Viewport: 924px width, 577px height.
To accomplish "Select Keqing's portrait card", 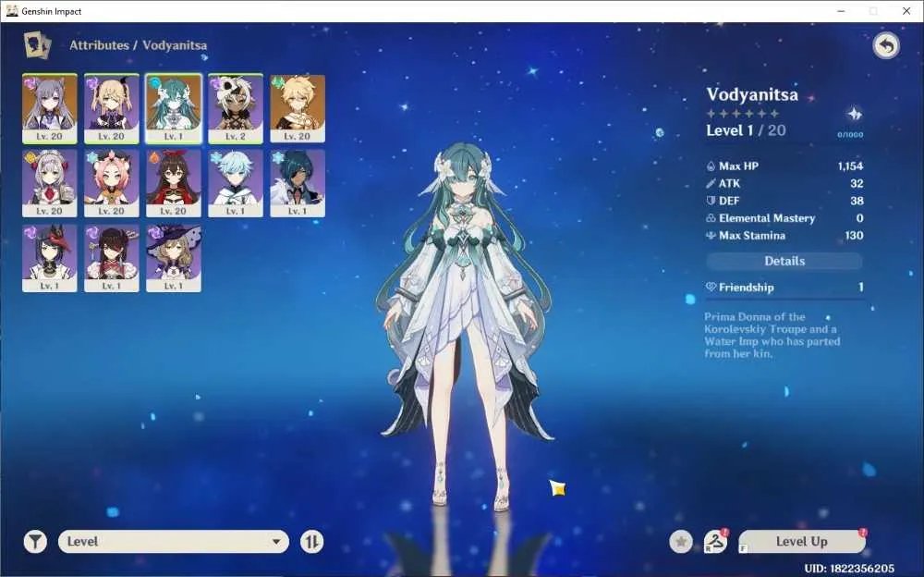I will point(50,108).
